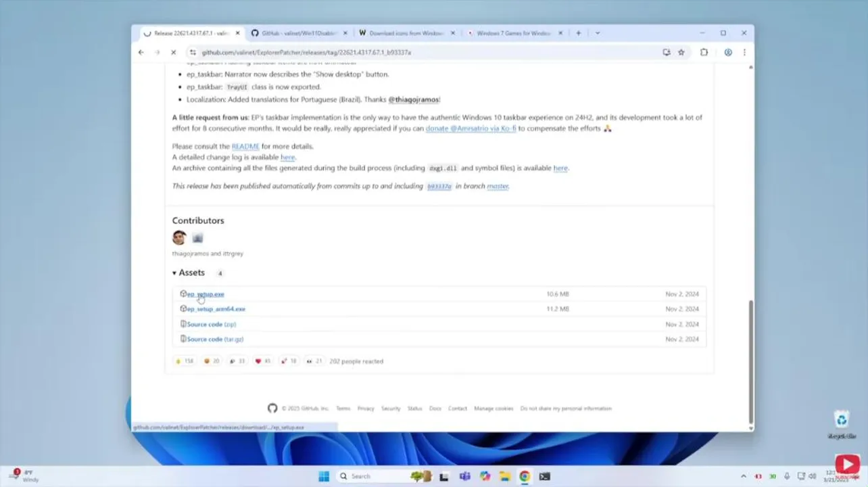Open donate @Amrsatrio via Ko-fi link
The image size is (868, 487).
point(471,129)
